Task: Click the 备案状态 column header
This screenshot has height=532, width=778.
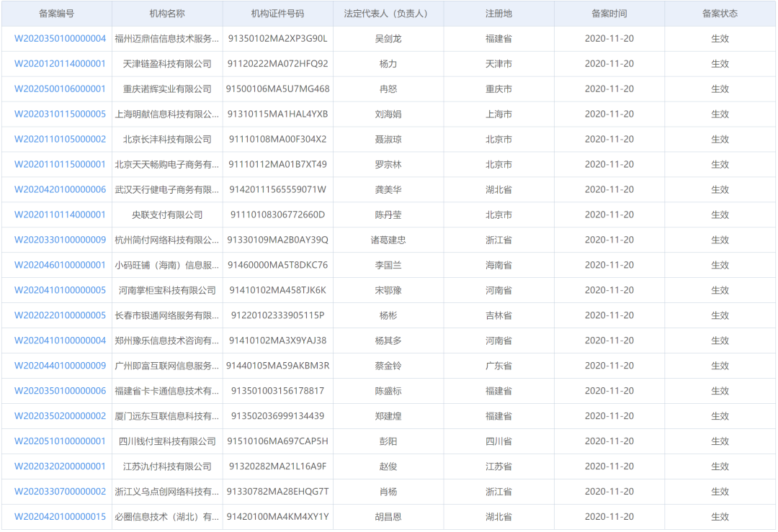Action: click(x=720, y=14)
